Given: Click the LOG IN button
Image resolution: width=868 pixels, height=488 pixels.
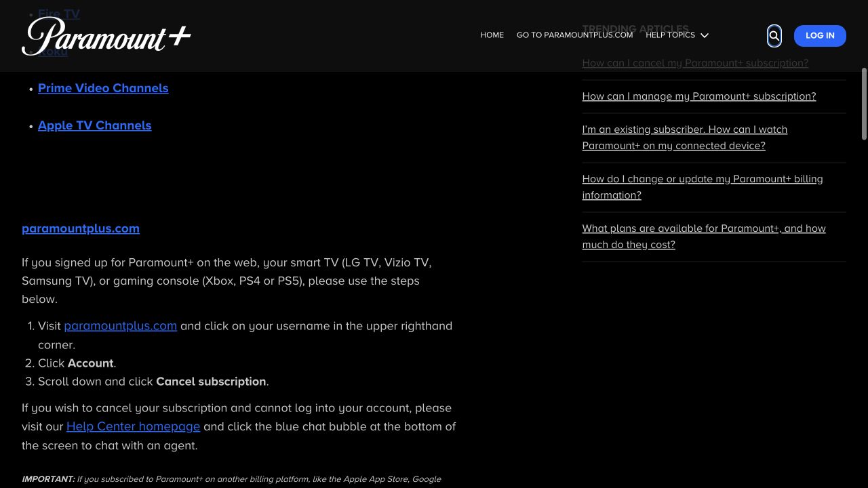Looking at the screenshot, I should [820, 36].
